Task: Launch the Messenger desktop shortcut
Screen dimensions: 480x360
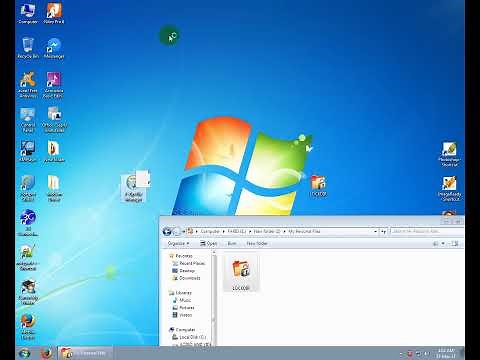Action: (54, 48)
